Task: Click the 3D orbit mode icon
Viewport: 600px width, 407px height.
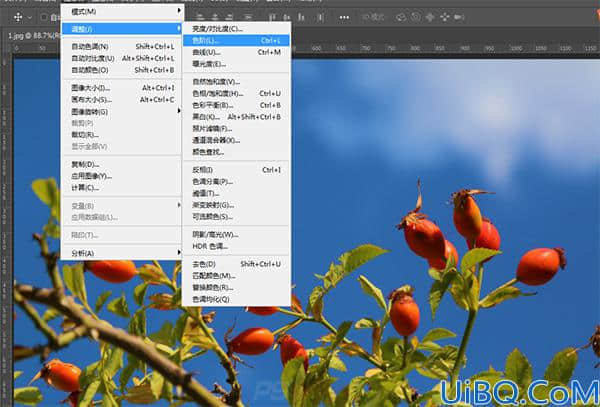Action: coord(401,17)
